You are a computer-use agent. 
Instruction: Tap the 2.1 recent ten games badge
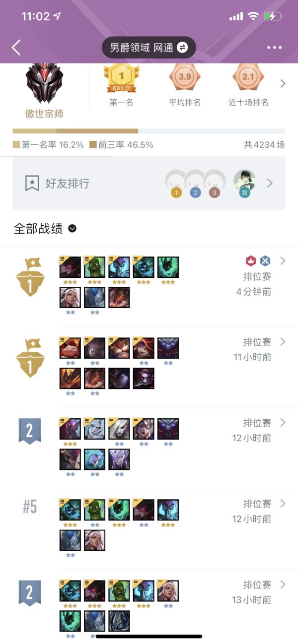248,77
